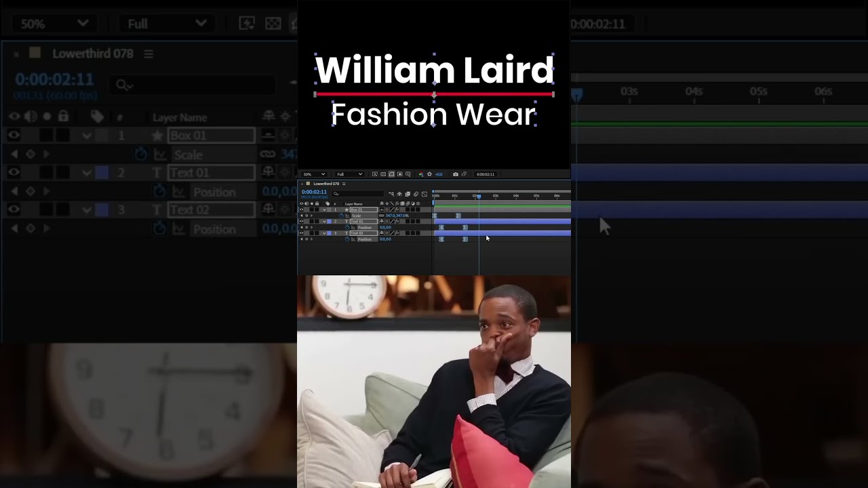Image resolution: width=868 pixels, height=488 pixels.
Task: Select the Lowerthird 078 tab in enlarged dimmed panel
Action: click(x=93, y=54)
